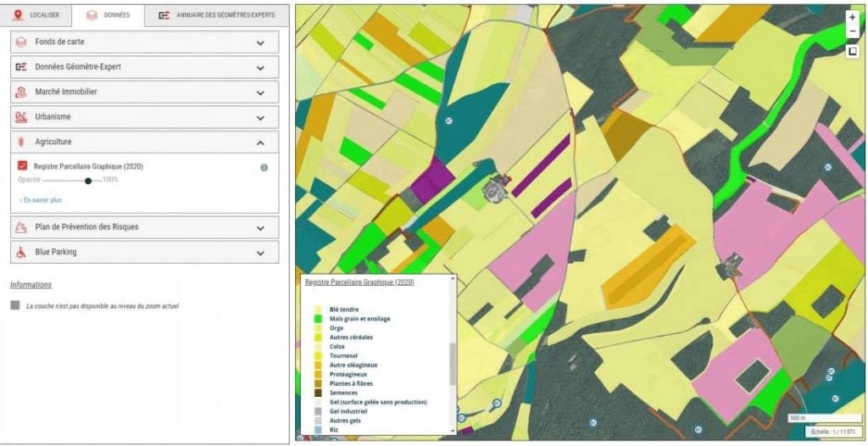Follow the En savoir plus link
868x446 pixels.
(41, 200)
